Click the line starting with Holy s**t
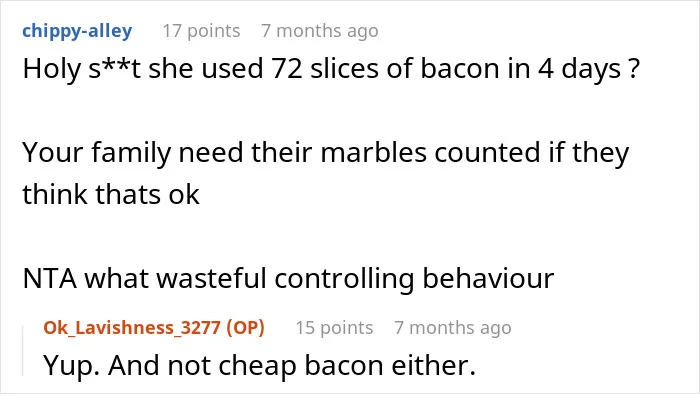The height and width of the screenshot is (394, 700). pyautogui.click(x=331, y=69)
